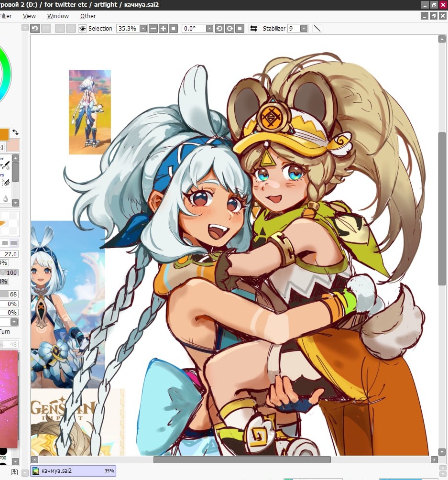448x480 pixels.
Task: Open the View menu
Action: [29, 16]
